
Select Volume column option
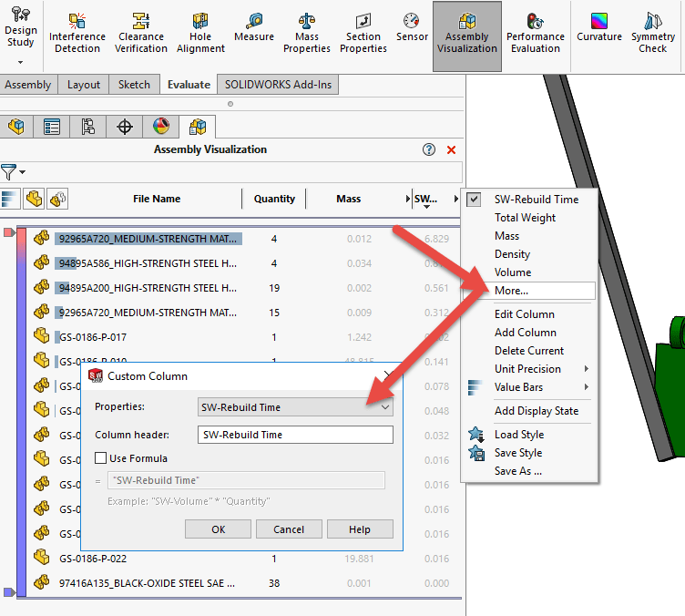pos(529,272)
